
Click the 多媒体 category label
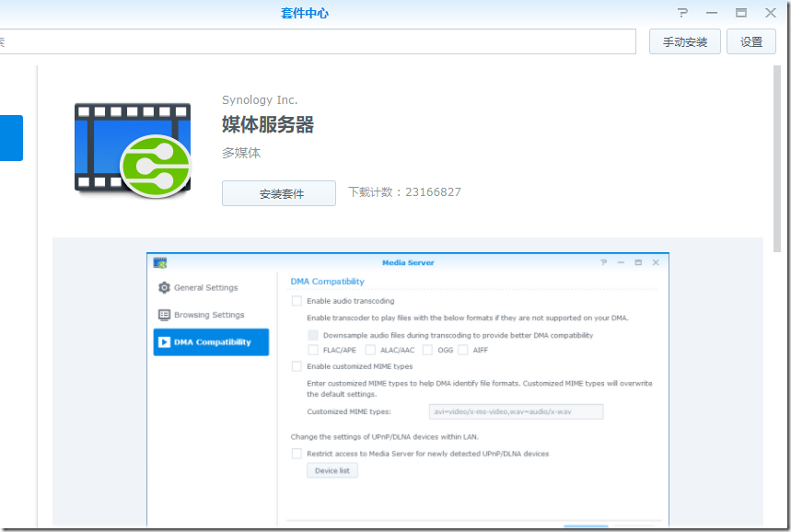click(241, 153)
